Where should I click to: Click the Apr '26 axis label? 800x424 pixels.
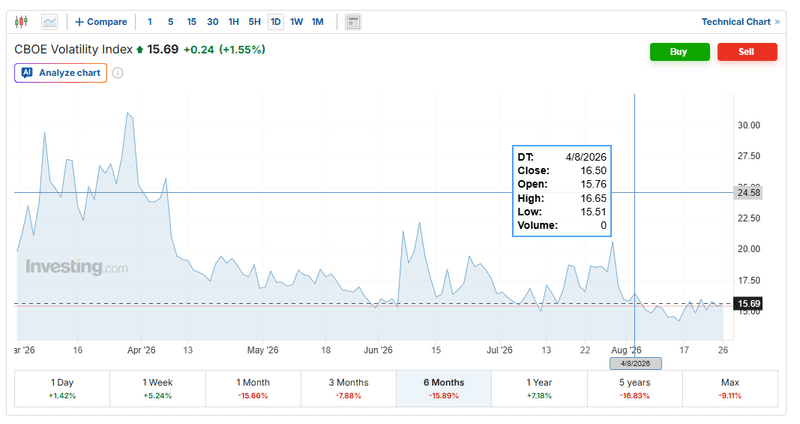tap(141, 350)
